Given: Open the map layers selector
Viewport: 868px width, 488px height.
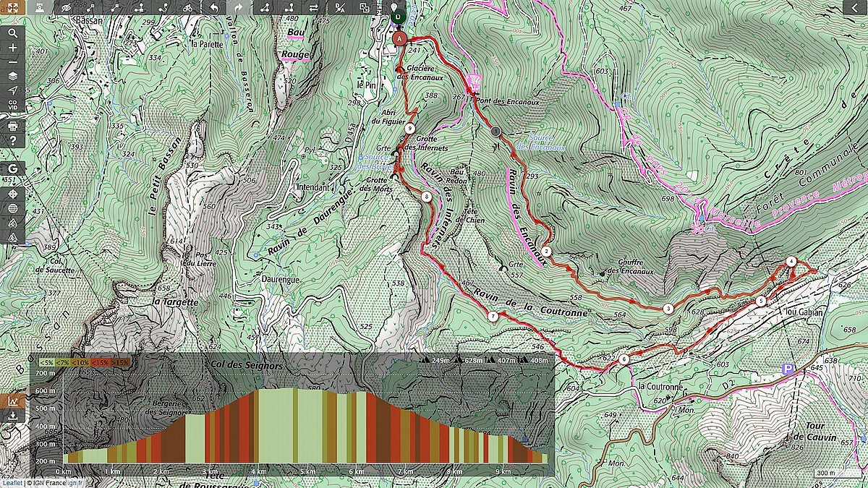Looking at the screenshot, I should pos(12,76).
